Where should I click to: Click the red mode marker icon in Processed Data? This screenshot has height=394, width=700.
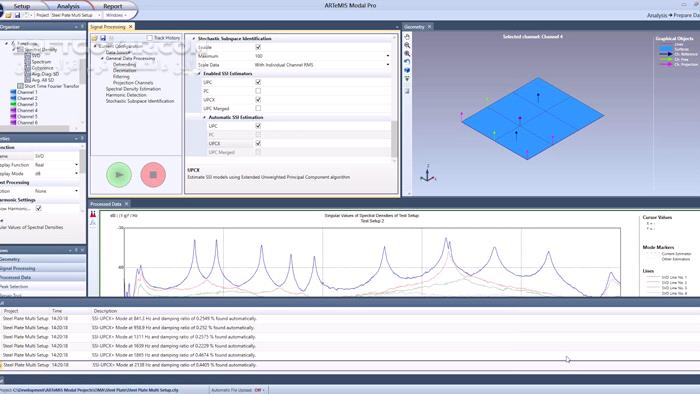(93, 215)
